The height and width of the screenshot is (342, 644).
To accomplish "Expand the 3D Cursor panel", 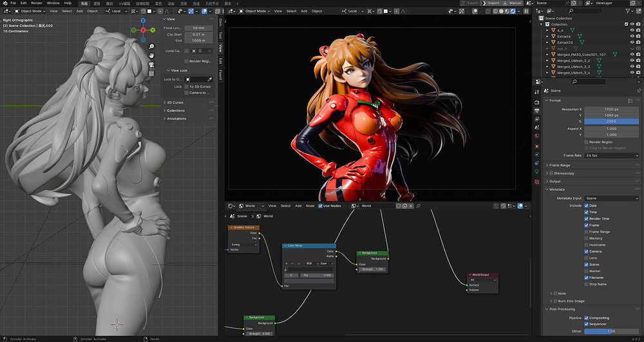I will [x=175, y=102].
